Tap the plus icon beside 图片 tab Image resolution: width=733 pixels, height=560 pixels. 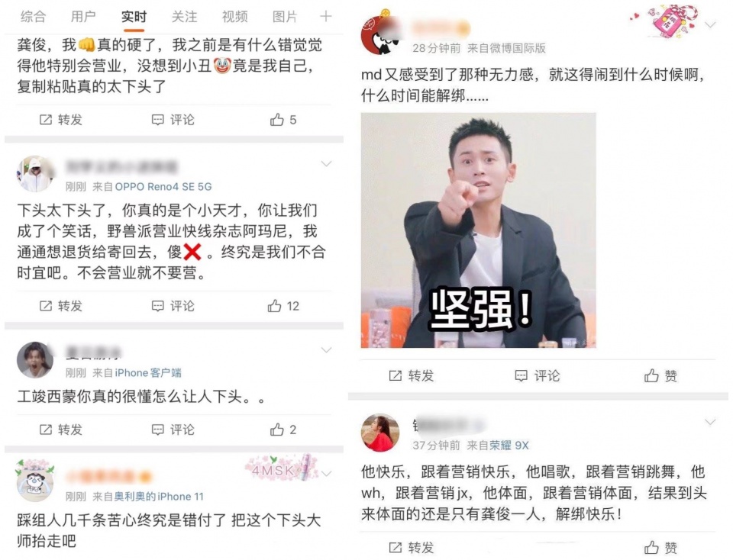pos(325,17)
